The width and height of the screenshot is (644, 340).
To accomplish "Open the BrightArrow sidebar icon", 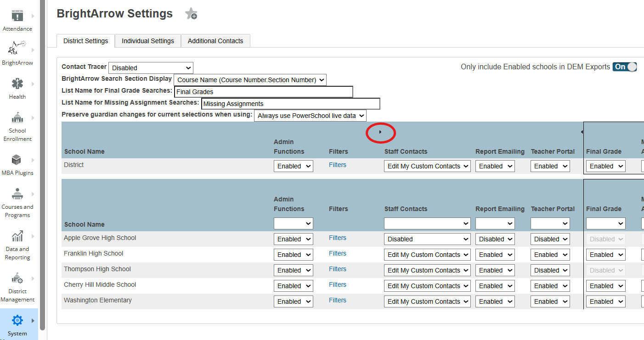I will point(17,48).
